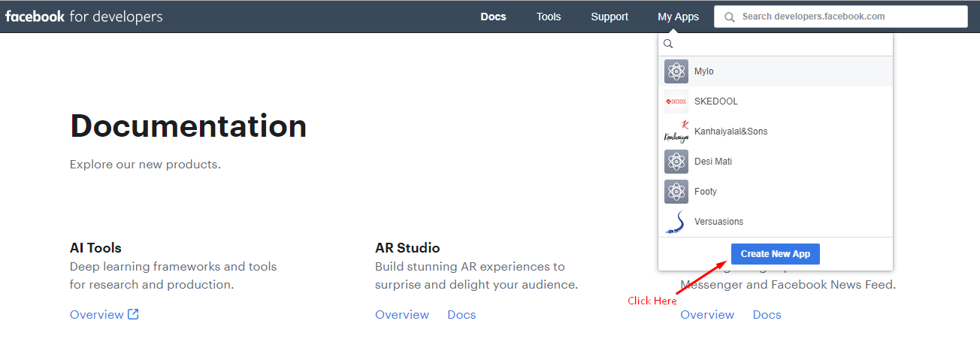The width and height of the screenshot is (980, 351).
Task: Click the AI Tools heading
Action: (95, 248)
